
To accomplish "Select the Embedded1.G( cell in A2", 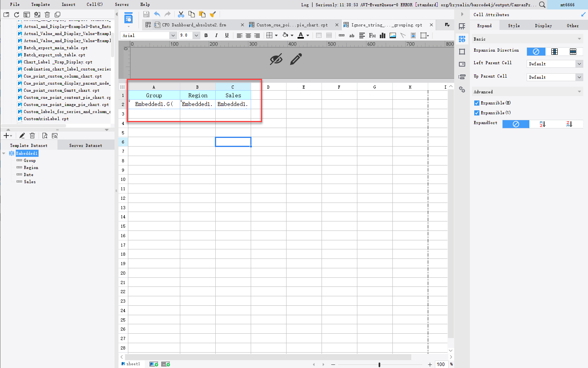I will pos(154,104).
